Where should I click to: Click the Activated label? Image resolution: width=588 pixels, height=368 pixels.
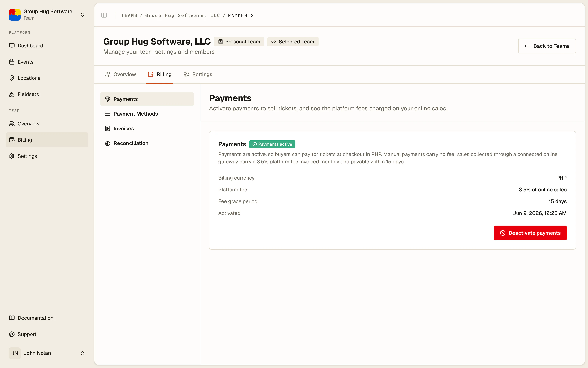click(229, 213)
